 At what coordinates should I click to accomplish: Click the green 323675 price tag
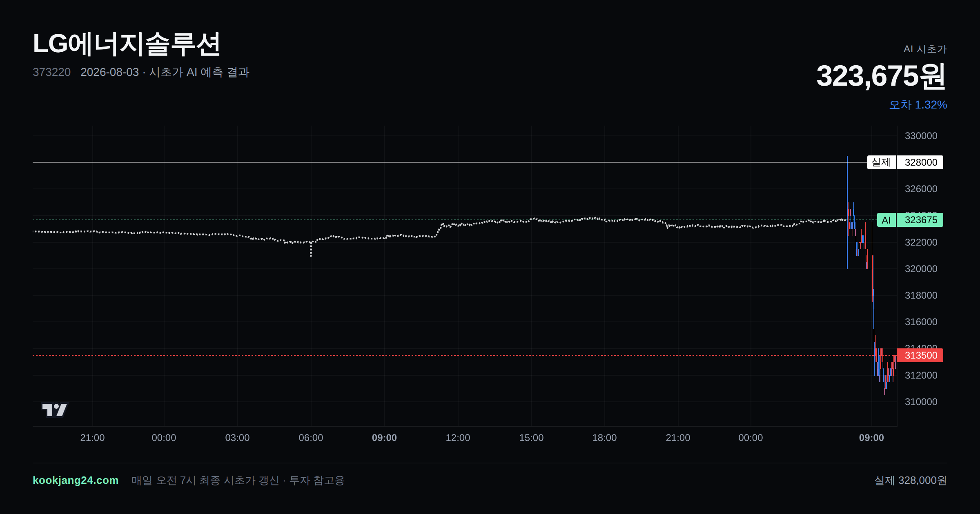920,220
